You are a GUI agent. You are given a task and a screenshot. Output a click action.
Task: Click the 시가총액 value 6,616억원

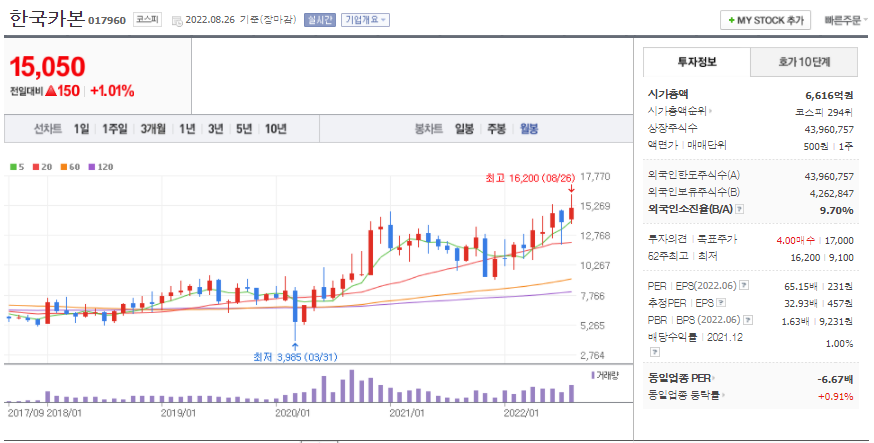(x=829, y=95)
